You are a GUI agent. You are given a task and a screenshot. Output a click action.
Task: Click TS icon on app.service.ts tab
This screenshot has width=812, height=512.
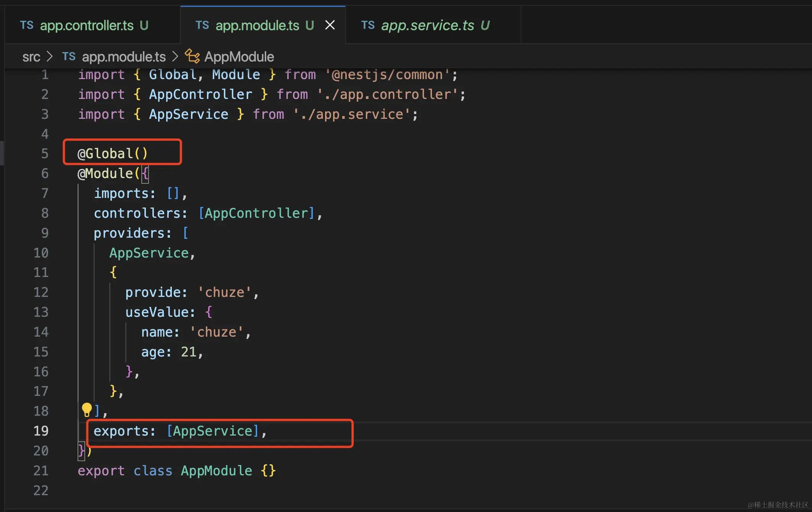coord(368,25)
